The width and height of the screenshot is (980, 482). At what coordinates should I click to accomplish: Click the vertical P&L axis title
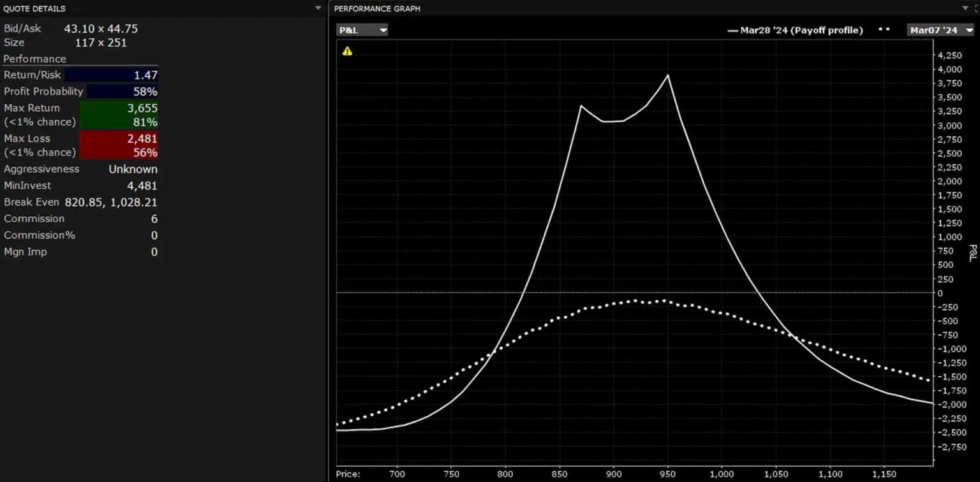pyautogui.click(x=973, y=252)
